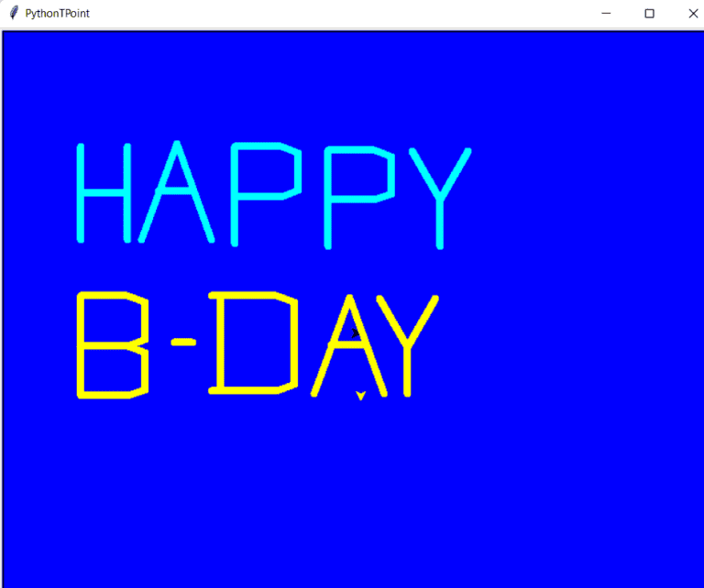Click the feather icon in the title bar

click(14, 14)
